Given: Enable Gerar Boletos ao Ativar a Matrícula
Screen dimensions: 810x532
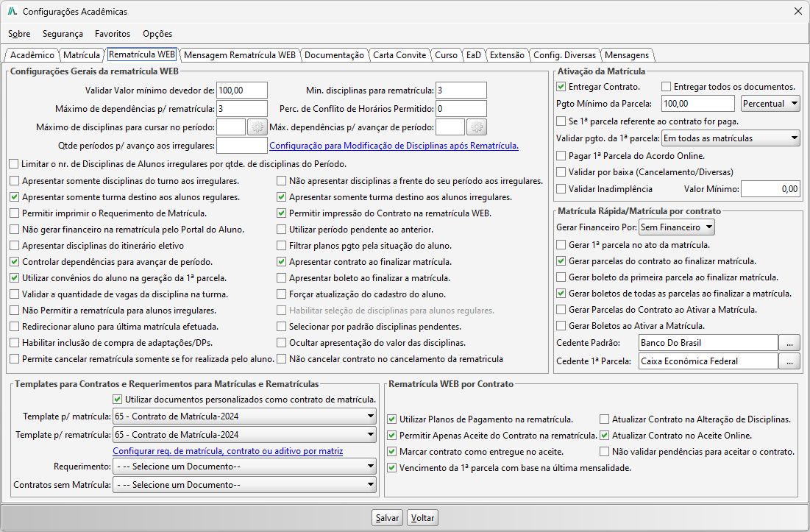Looking at the screenshot, I should pyautogui.click(x=561, y=326).
